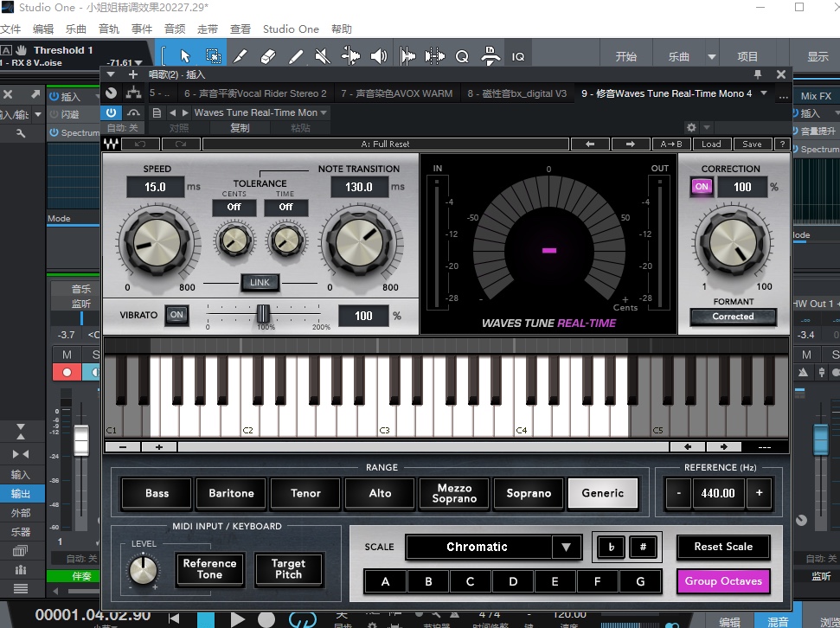The image size is (840, 628).
Task: Click the preset file icon
Action: coord(157,112)
